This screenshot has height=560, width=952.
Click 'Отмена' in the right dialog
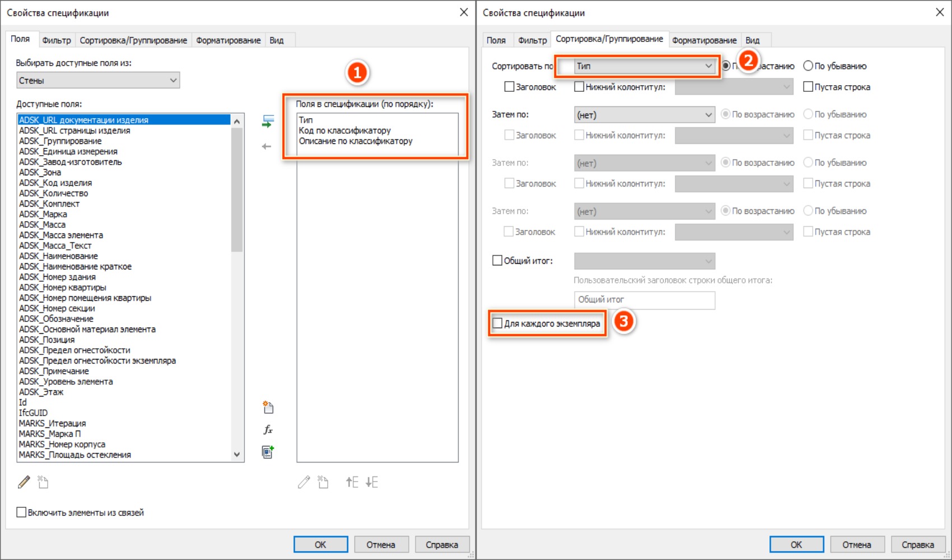click(x=856, y=544)
